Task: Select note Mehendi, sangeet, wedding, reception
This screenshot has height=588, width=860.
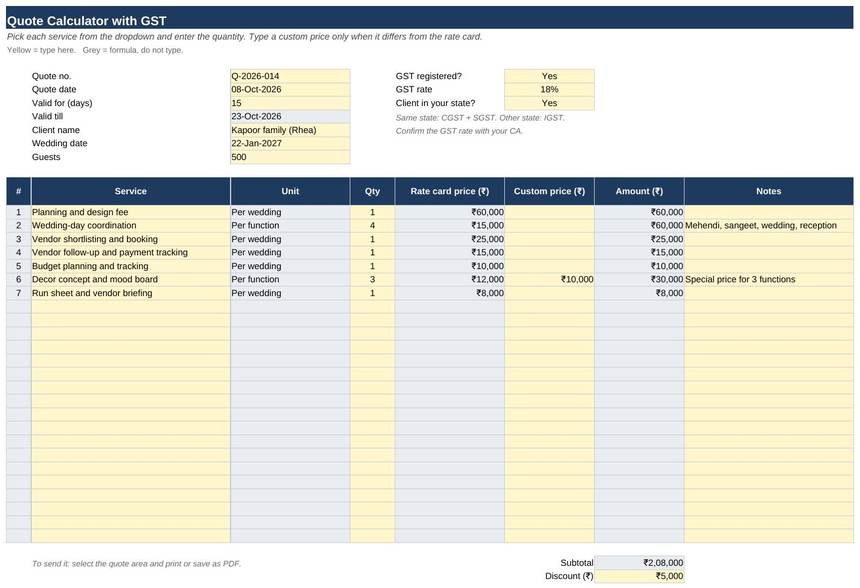Action: coord(769,225)
